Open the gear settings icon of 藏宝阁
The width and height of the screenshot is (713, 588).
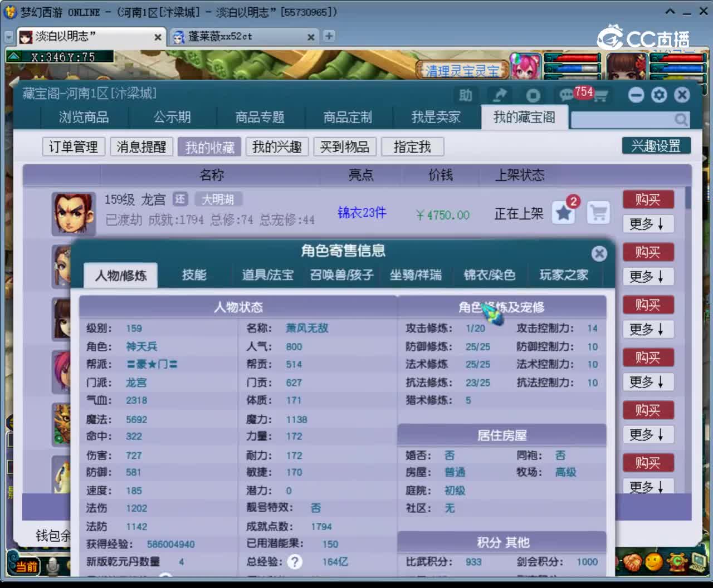click(x=659, y=95)
